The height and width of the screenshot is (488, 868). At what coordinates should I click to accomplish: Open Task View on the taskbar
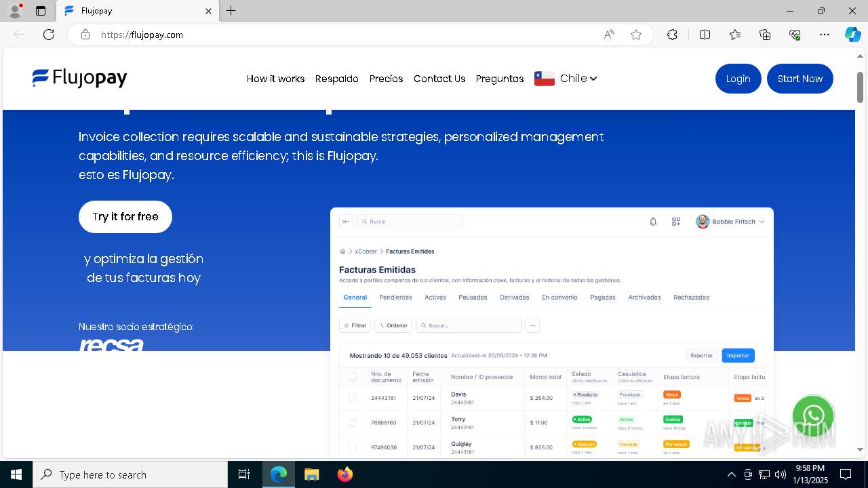[x=244, y=474]
